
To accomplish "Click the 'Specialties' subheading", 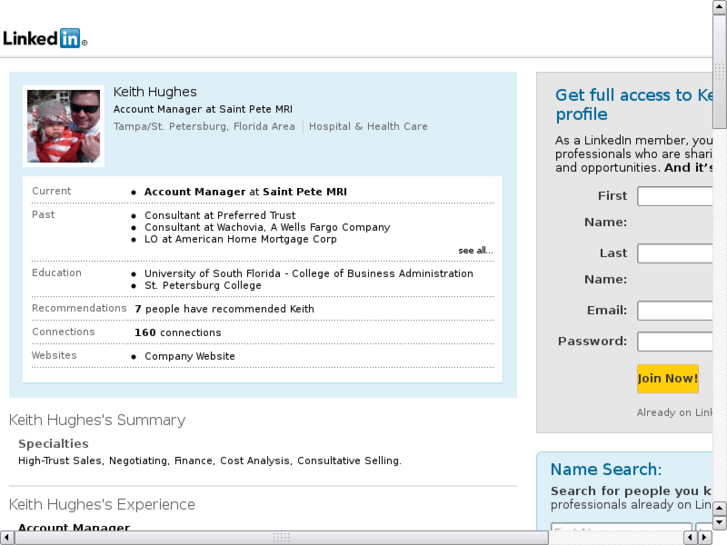I will tap(53, 444).
